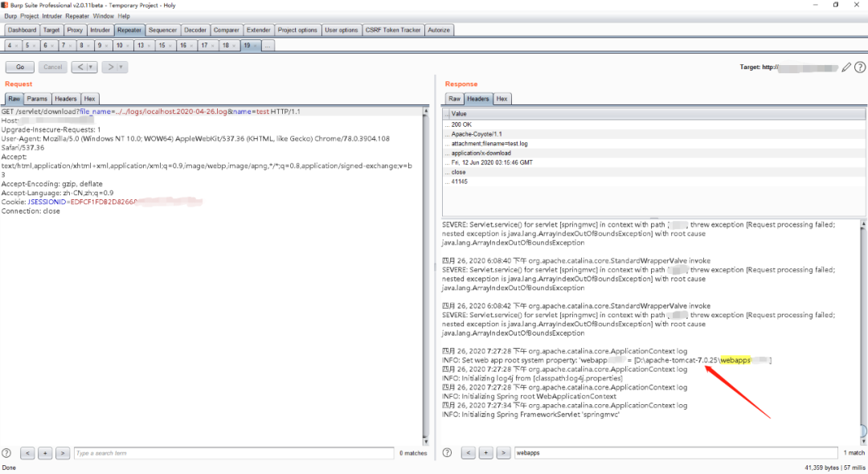Close Repeater tab 16

pos(191,46)
